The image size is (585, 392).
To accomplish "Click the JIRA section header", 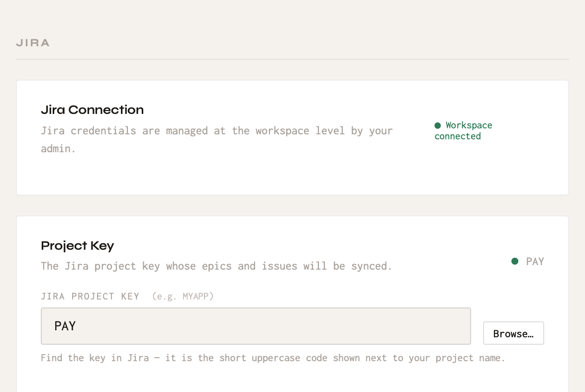I will pyautogui.click(x=33, y=43).
